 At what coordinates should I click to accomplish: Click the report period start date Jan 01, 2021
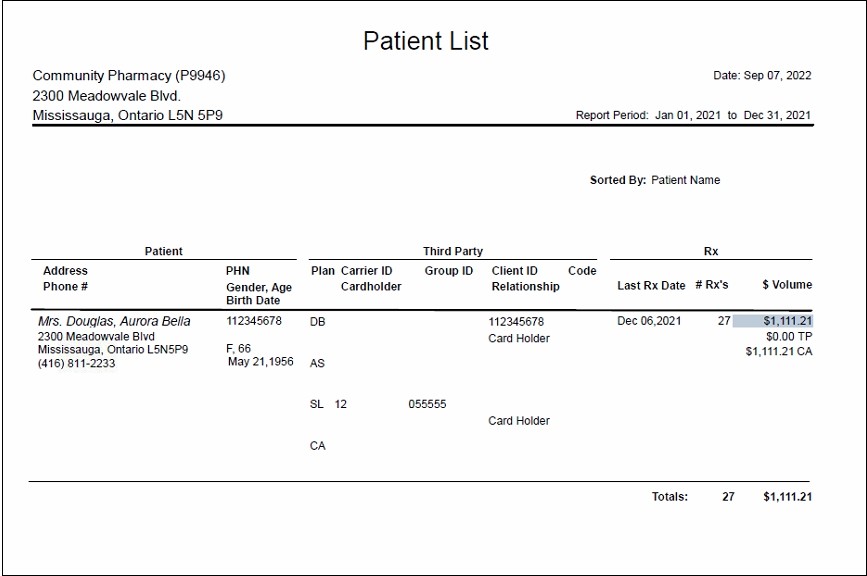pos(688,116)
